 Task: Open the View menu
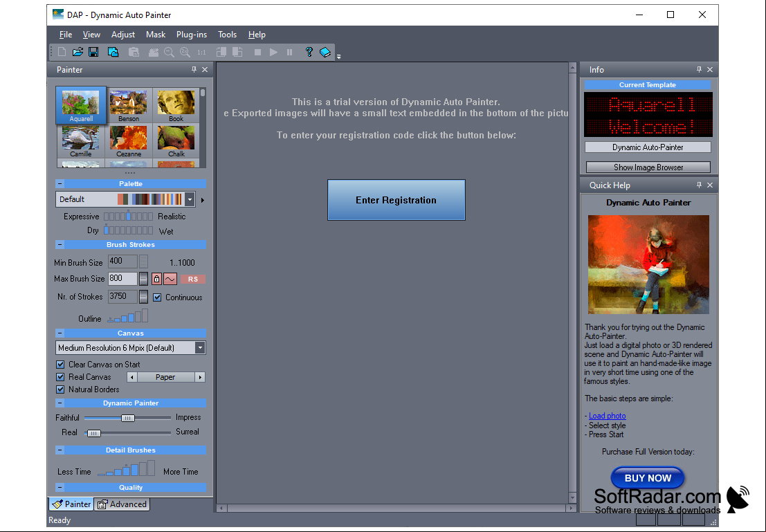(91, 34)
